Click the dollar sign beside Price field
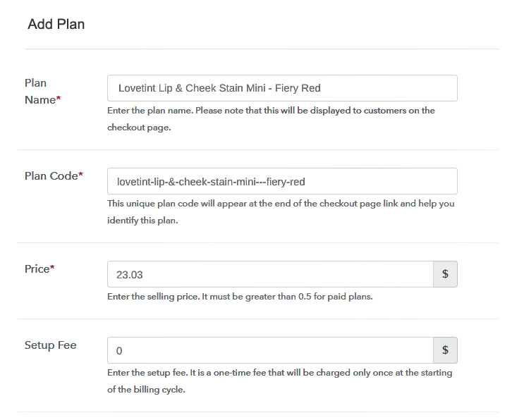Image resolution: width=512 pixels, height=420 pixels. pyautogui.click(x=445, y=274)
